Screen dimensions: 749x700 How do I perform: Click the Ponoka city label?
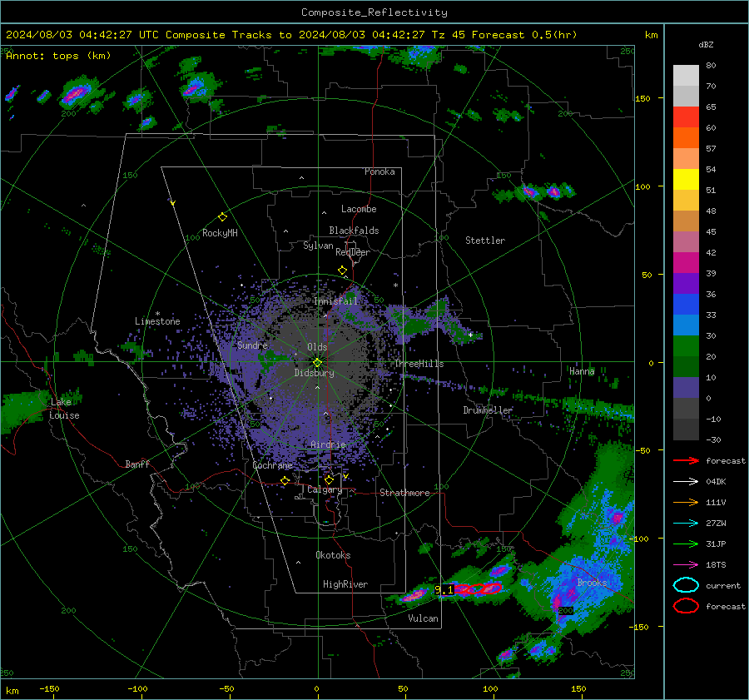tap(379, 171)
